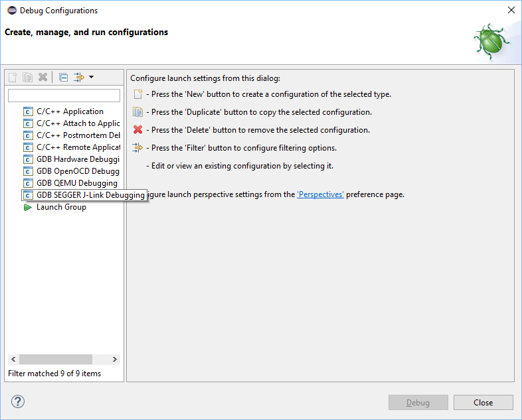
Task: Click the Filter launch configurations icon
Action: click(x=79, y=78)
